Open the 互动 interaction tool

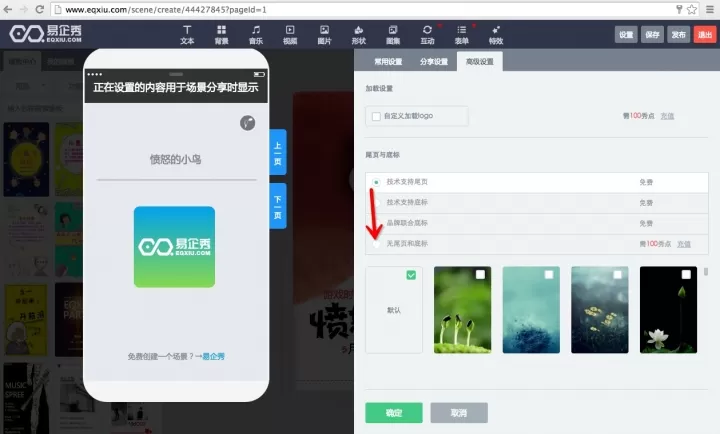(427, 35)
